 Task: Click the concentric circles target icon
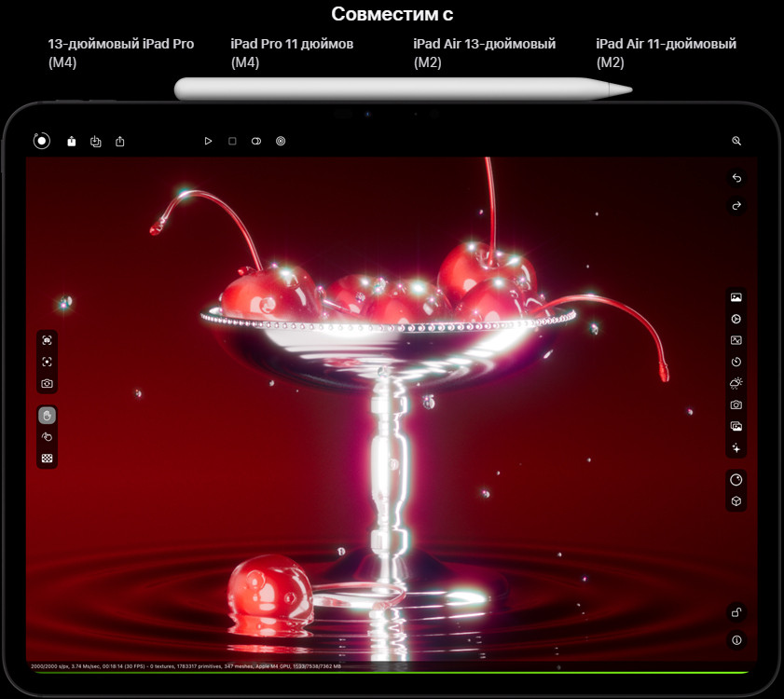pos(281,142)
